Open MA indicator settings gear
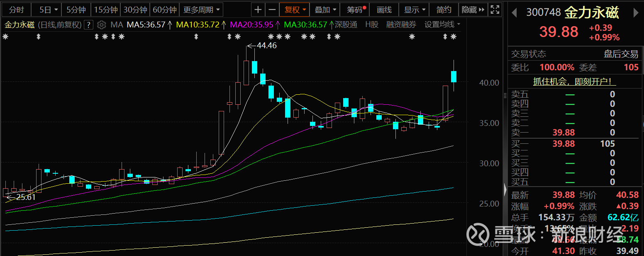The image size is (644, 256). coord(101,25)
